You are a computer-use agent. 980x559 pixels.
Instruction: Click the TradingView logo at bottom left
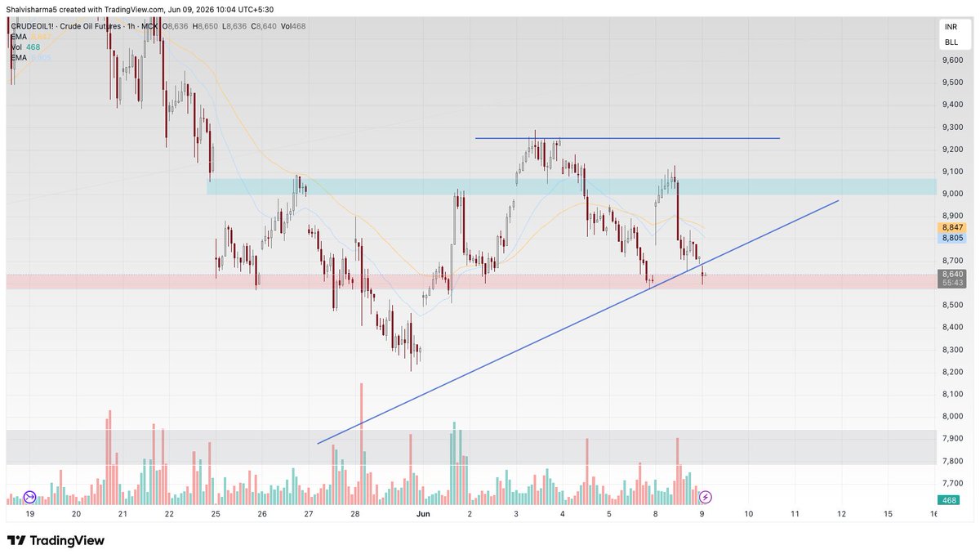[56, 541]
